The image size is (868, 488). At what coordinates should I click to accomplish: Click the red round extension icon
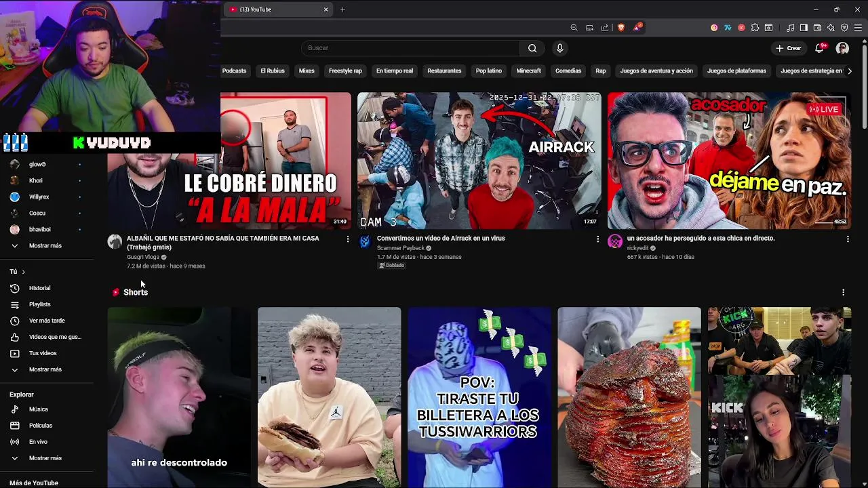(741, 28)
